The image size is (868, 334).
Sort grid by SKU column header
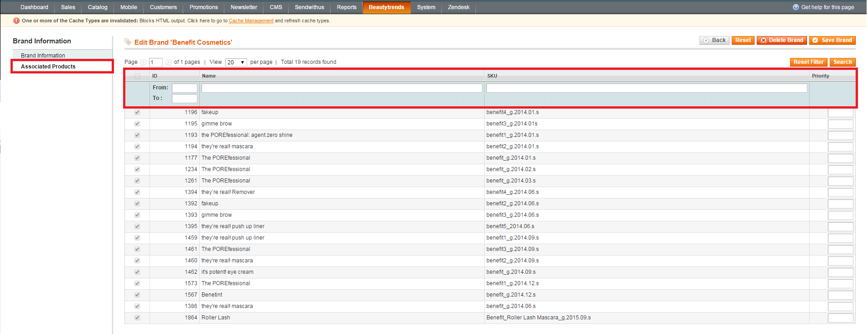click(492, 76)
